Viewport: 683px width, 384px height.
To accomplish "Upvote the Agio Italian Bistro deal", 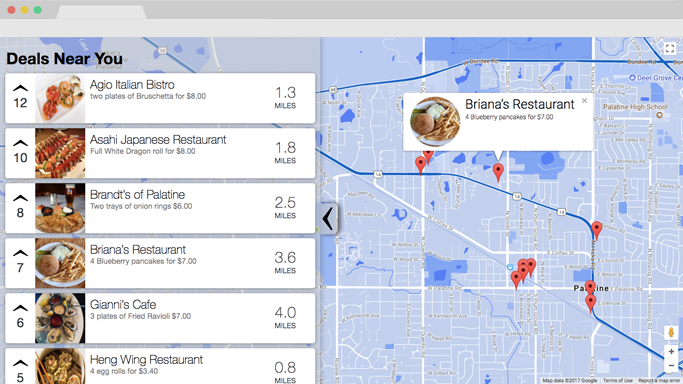I will (20, 88).
